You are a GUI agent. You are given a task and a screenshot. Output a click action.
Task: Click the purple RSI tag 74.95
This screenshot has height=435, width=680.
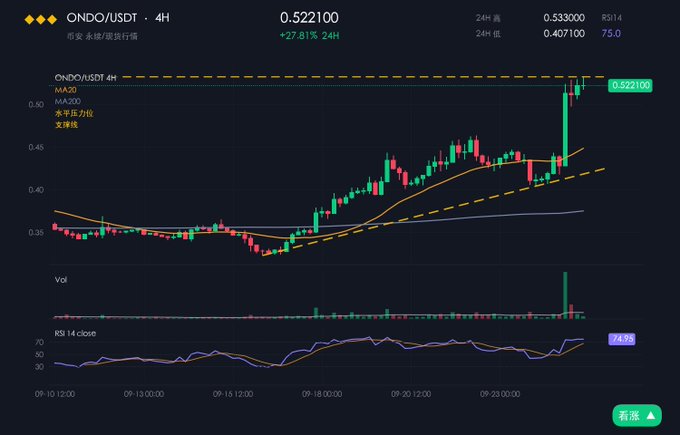point(622,339)
